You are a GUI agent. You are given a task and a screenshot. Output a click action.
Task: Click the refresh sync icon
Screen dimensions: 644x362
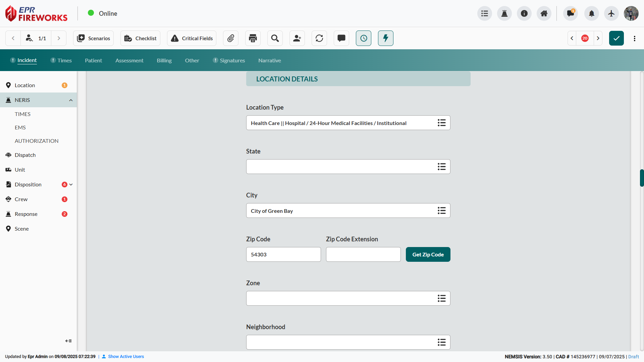(319, 38)
